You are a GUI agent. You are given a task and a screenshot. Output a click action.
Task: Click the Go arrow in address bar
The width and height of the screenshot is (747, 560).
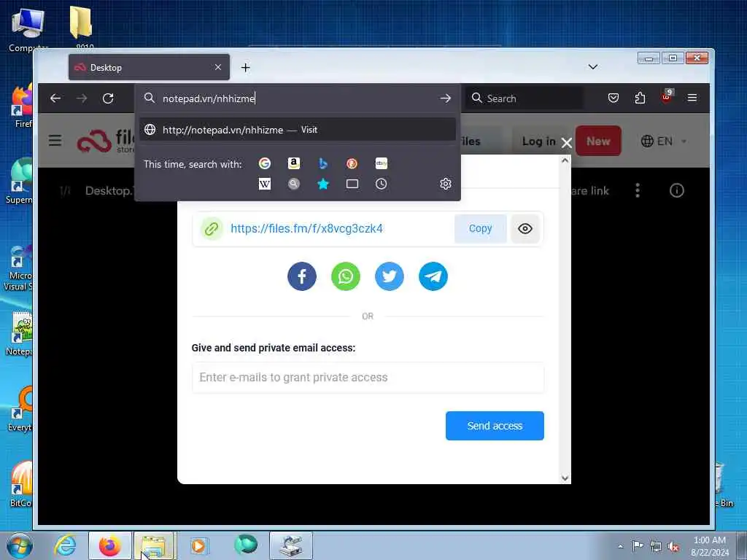446,98
